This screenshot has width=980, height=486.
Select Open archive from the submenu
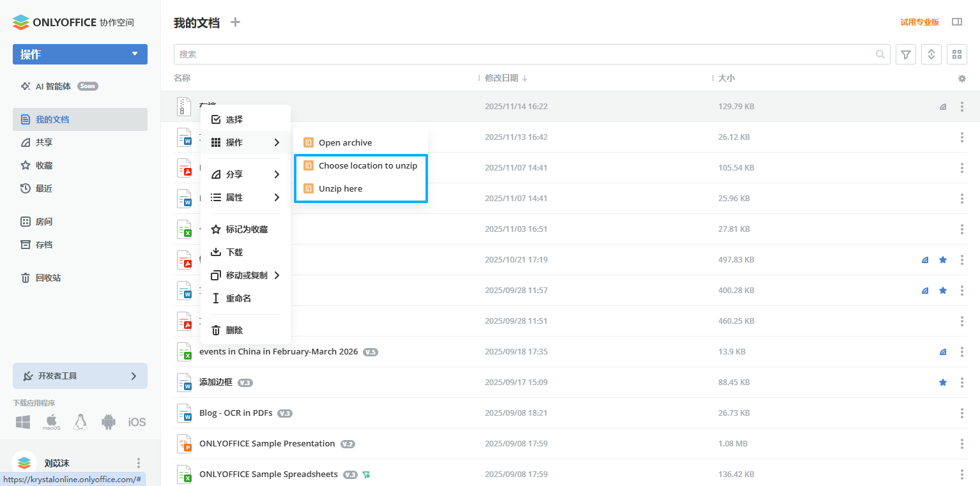(346, 142)
